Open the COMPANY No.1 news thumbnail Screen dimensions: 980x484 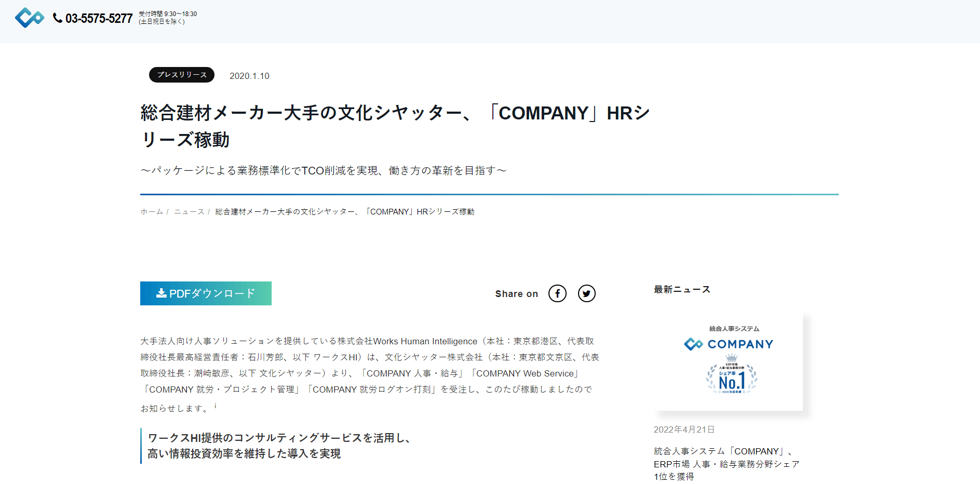(x=729, y=362)
